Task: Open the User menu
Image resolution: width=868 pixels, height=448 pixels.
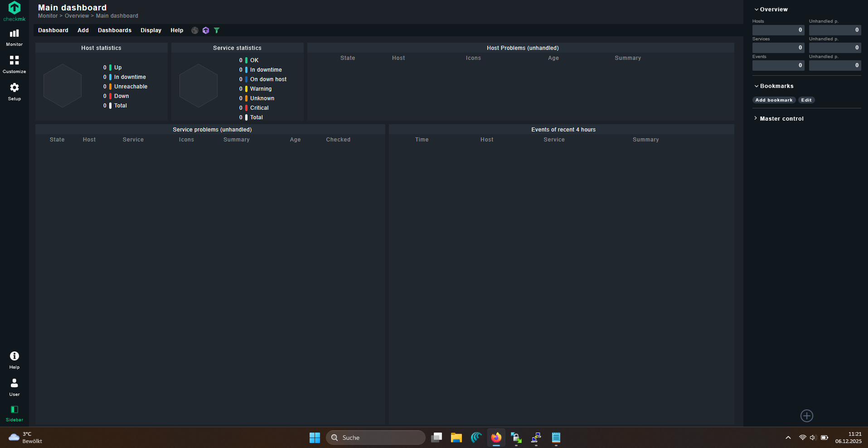Action: (x=15, y=387)
